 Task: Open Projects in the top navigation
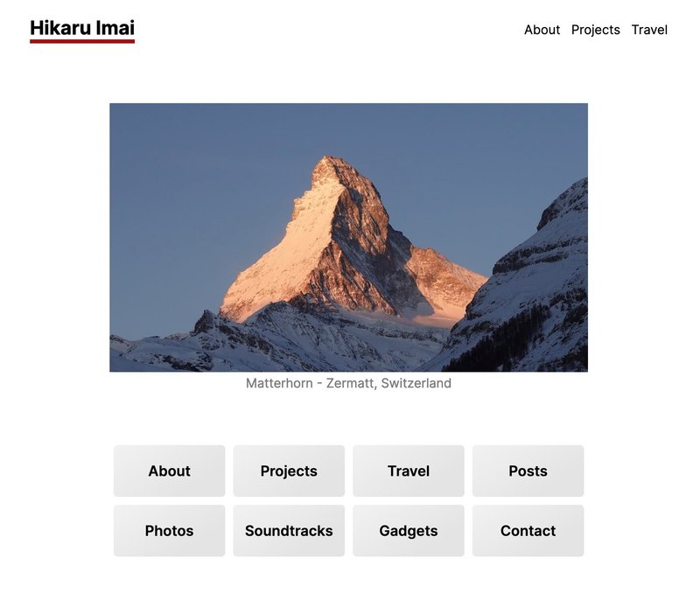tap(596, 30)
